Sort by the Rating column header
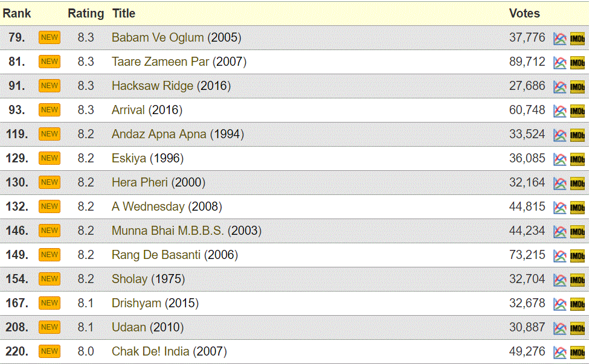This screenshot has width=598, height=364. click(x=86, y=13)
